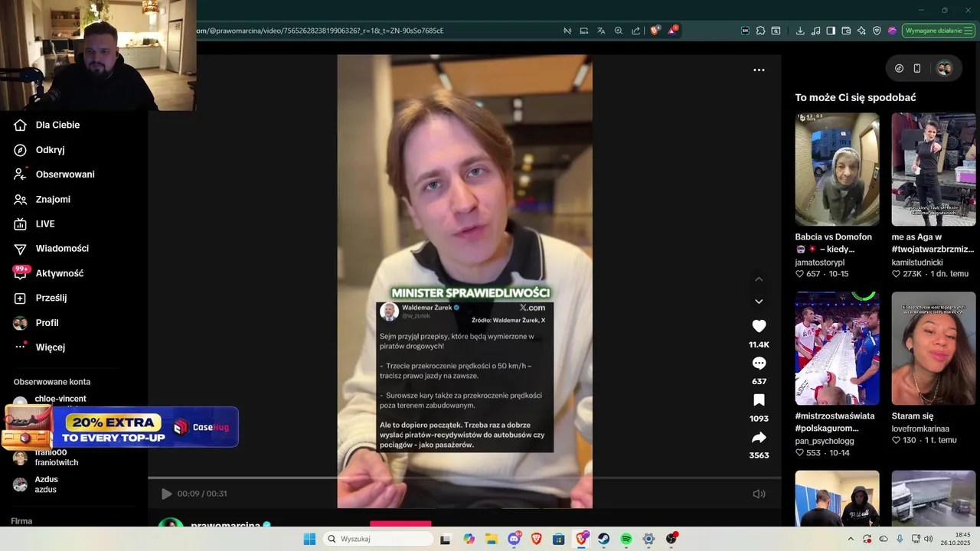Open prawomarcina creator name below video

click(x=225, y=525)
